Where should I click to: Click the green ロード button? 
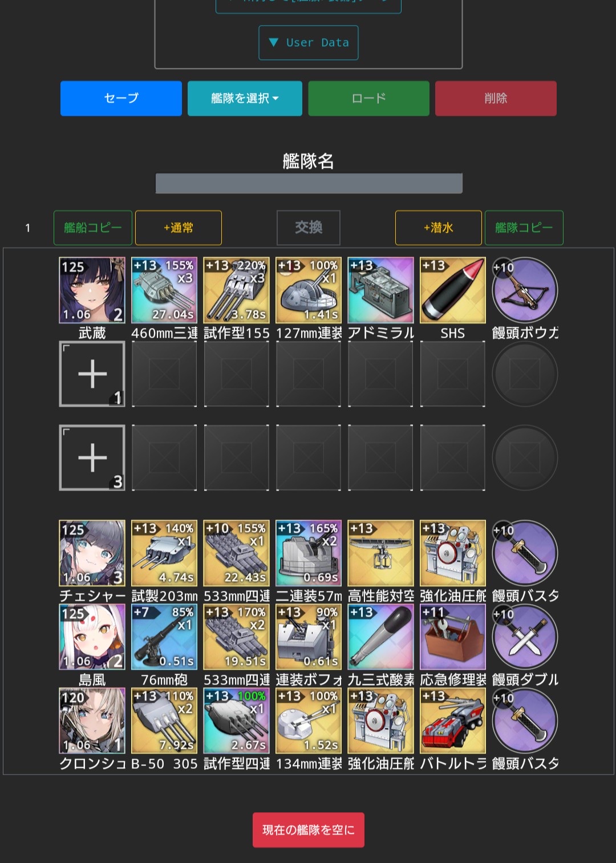[x=368, y=98]
